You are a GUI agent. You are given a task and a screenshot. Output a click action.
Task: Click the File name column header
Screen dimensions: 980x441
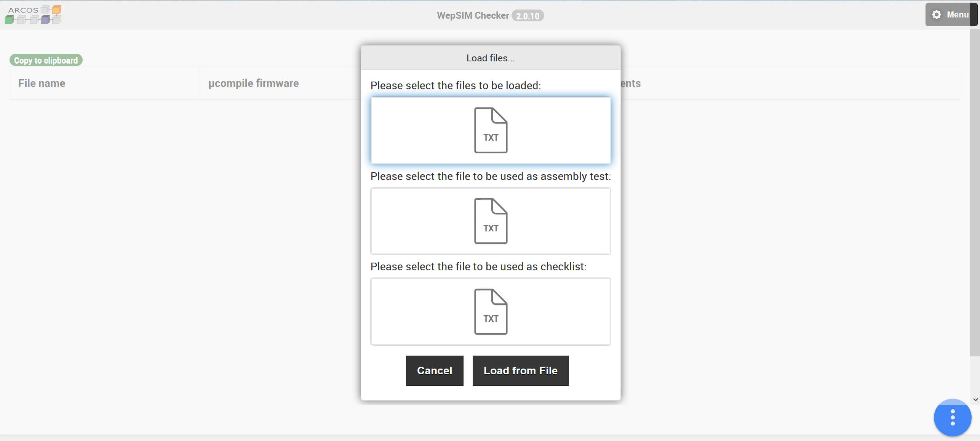click(x=42, y=83)
